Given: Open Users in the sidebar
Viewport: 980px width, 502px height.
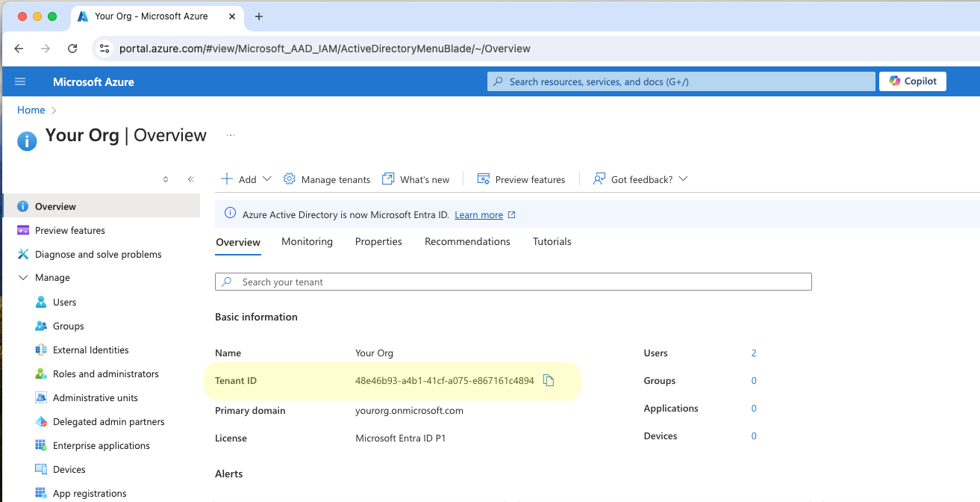Looking at the screenshot, I should click(64, 303).
